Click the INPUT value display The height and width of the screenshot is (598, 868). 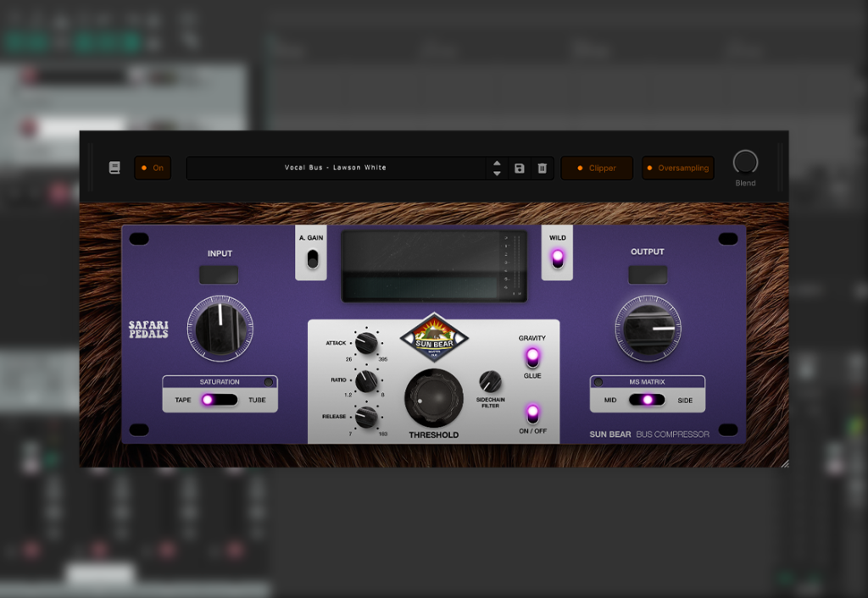219,274
